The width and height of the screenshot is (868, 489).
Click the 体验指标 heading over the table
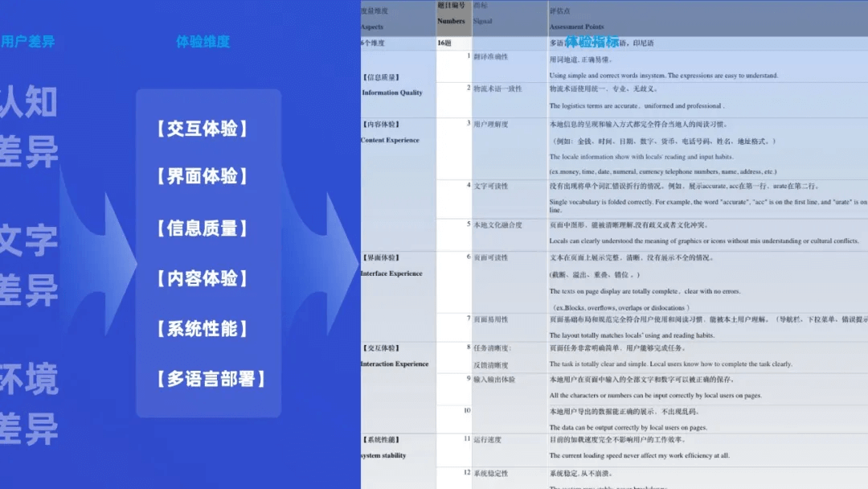click(592, 42)
